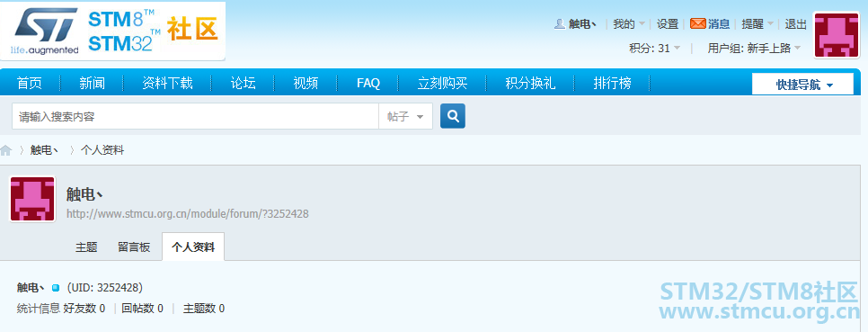Click the pink avatar in the header
Screen dimensions: 868x332
click(837, 35)
